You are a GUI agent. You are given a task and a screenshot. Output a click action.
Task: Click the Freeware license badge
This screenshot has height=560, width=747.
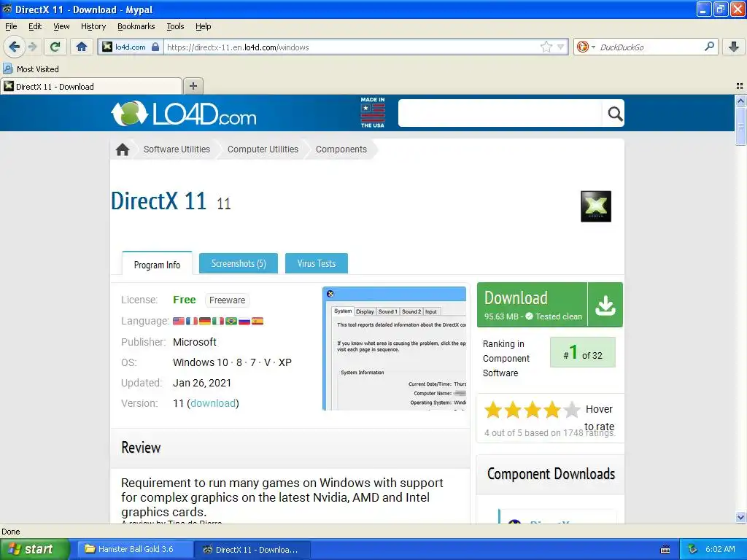pyautogui.click(x=228, y=300)
